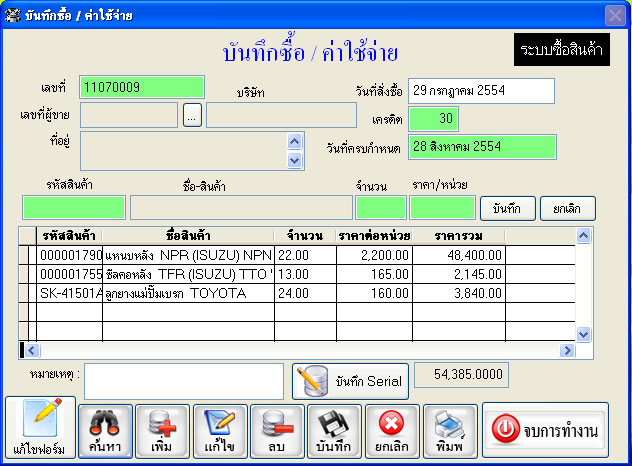Open บันทึก Serial database button
632x466 pixels.
[350, 381]
